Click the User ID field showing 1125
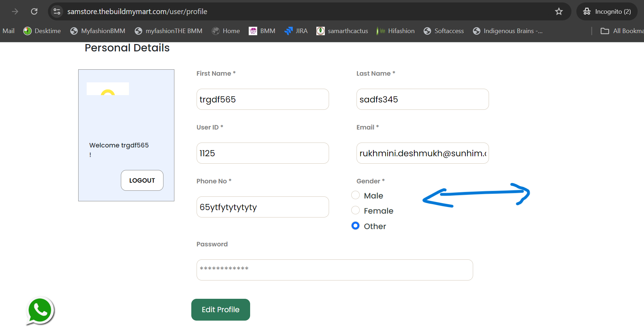The height and width of the screenshot is (328, 644). (263, 153)
